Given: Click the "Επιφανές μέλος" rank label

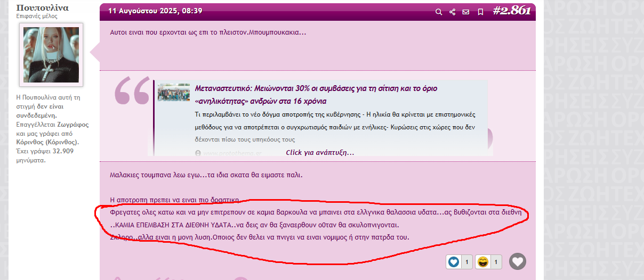Looking at the screenshot, I should [x=37, y=17].
